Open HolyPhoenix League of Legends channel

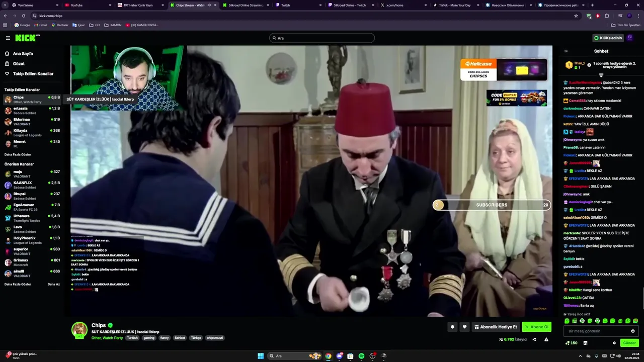point(32,240)
